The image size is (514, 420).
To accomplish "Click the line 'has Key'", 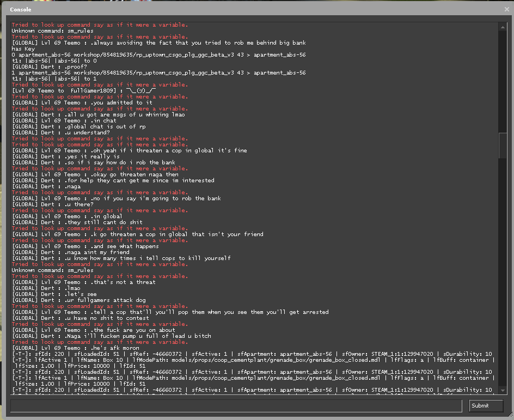I will 23,48.
